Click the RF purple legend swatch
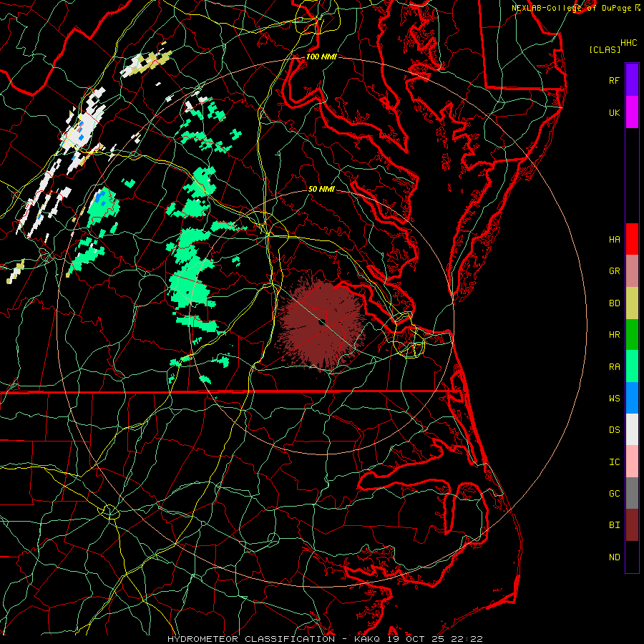The height and width of the screenshot is (644, 644). point(632,80)
